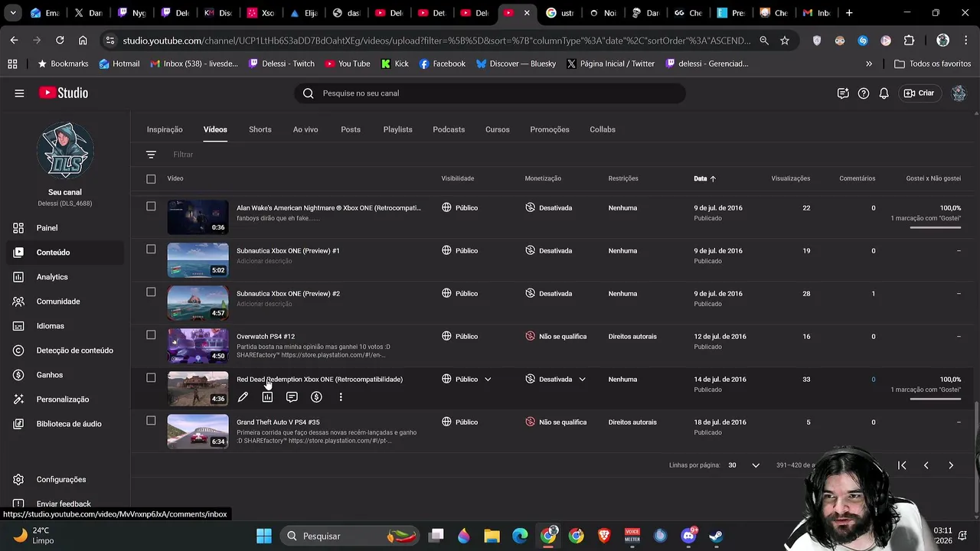980x551 pixels.
Task: Open the feedback message icon in header
Action: [x=843, y=93]
